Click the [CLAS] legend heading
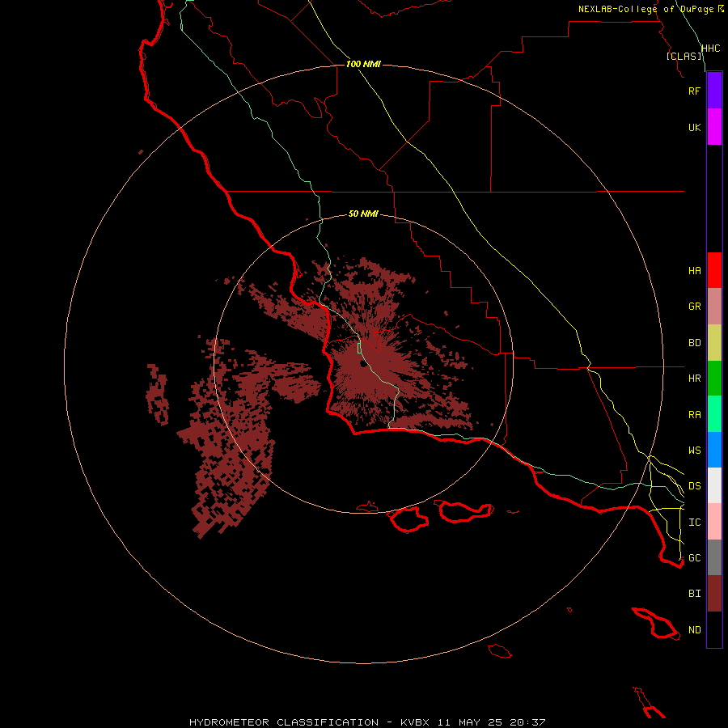The height and width of the screenshot is (728, 728). pyautogui.click(x=684, y=56)
